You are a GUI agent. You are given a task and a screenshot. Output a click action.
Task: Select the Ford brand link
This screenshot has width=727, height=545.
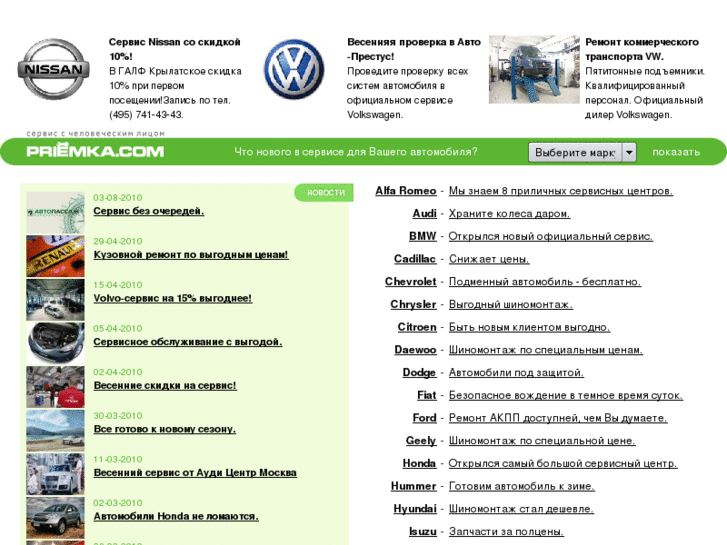424,418
